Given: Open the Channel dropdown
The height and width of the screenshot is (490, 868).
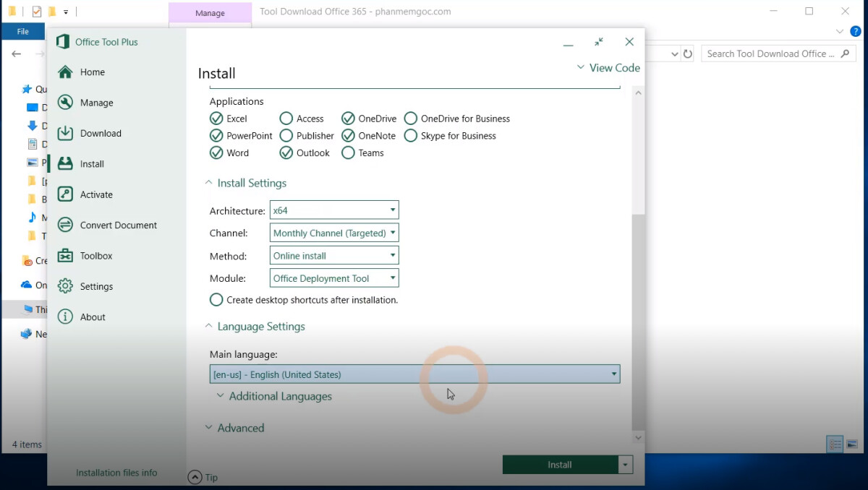Looking at the screenshot, I should pyautogui.click(x=334, y=233).
